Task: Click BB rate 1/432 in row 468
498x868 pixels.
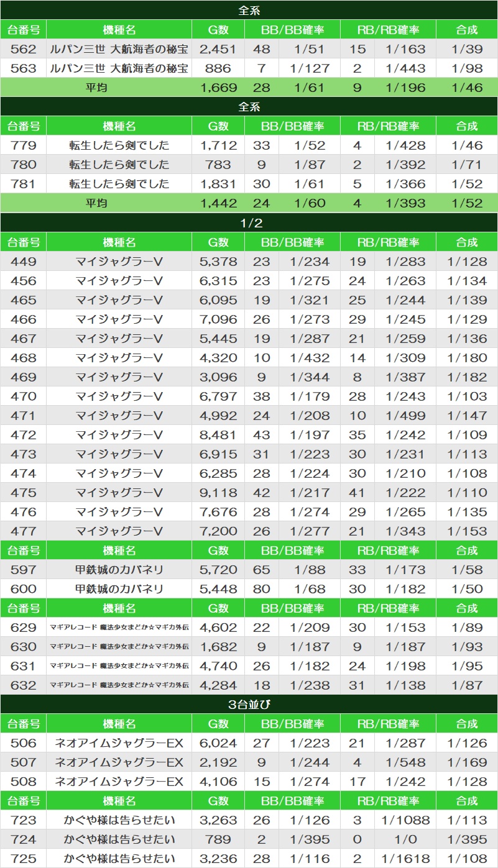Action: click(x=309, y=358)
